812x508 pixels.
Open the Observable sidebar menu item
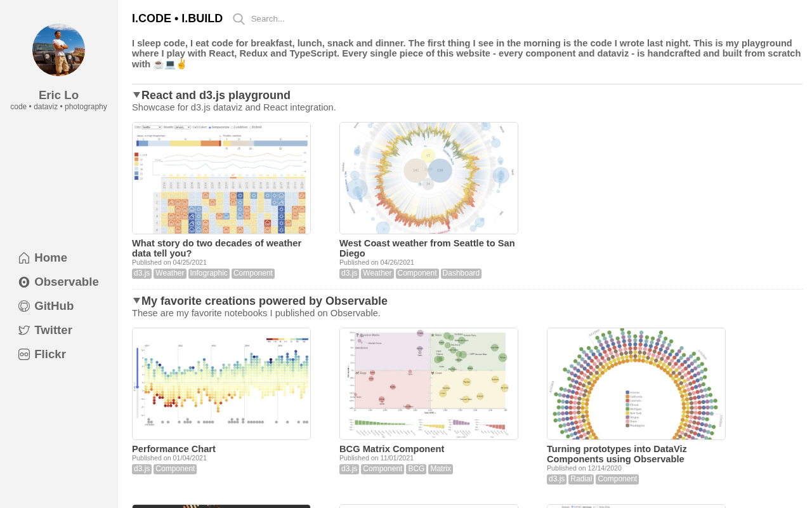(66, 282)
